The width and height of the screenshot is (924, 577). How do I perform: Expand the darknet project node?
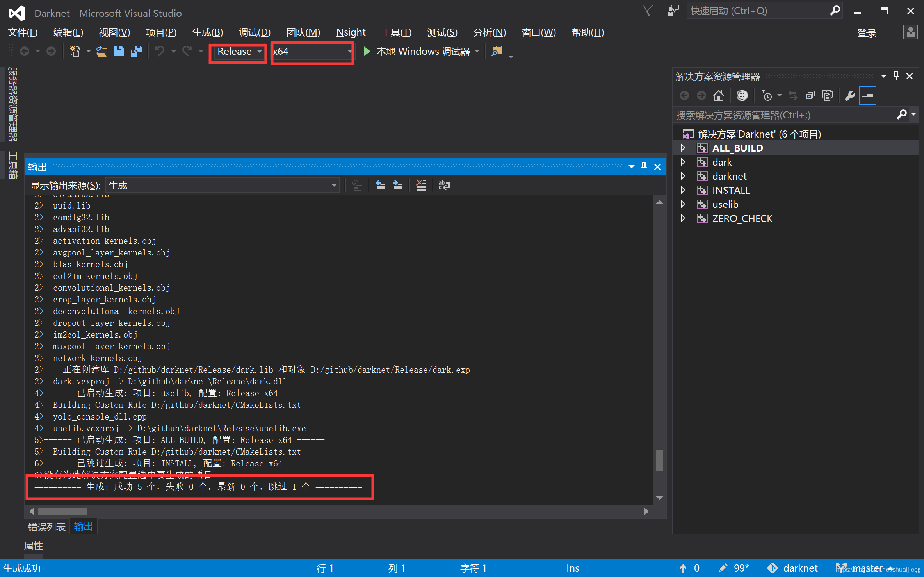683,176
